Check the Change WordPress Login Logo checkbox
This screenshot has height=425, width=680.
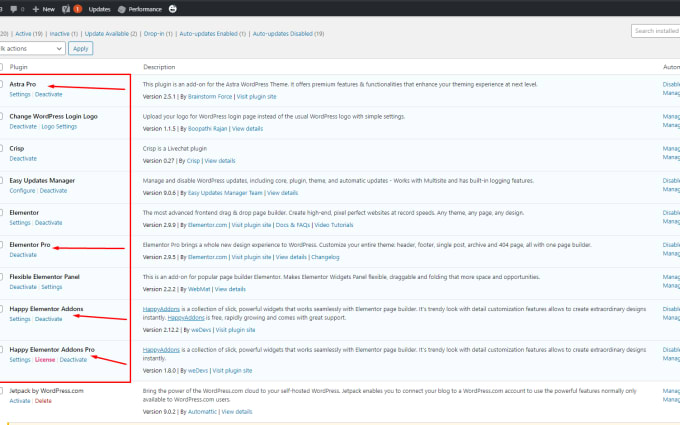tap(1, 116)
